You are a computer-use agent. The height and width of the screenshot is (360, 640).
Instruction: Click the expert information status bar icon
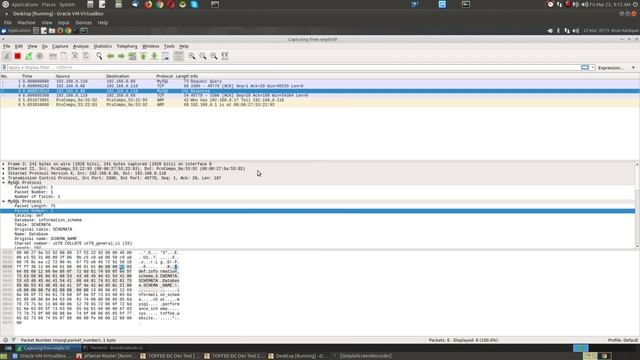[5, 340]
